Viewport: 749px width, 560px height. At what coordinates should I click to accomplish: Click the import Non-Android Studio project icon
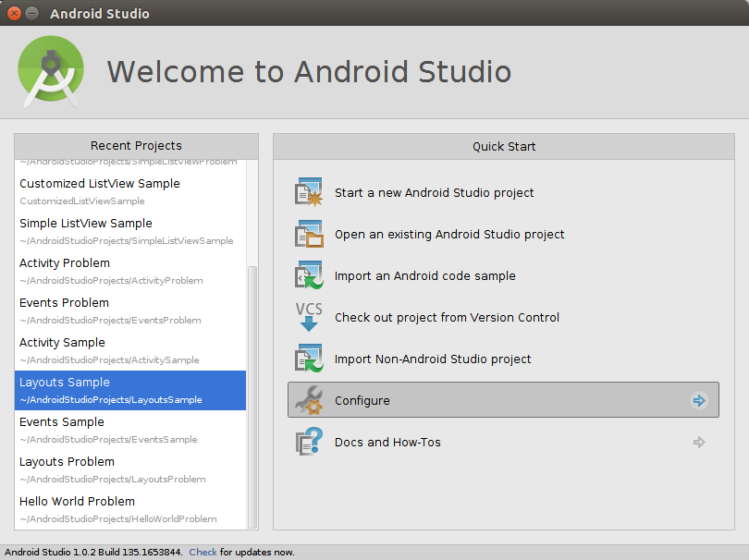coord(309,359)
